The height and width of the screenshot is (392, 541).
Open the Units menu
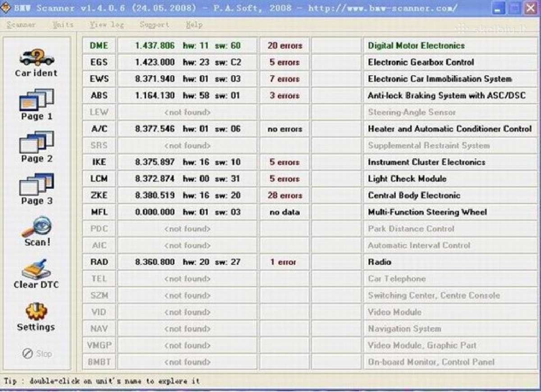pyautogui.click(x=63, y=25)
